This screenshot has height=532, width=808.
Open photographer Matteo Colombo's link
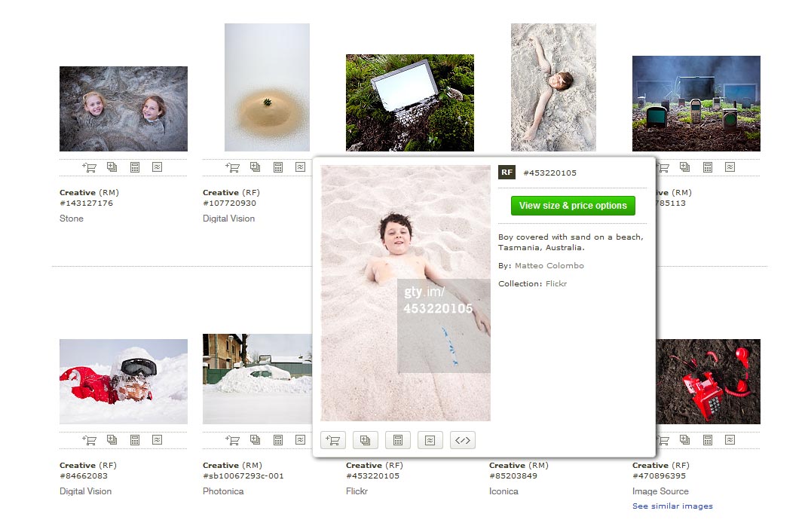(x=549, y=265)
